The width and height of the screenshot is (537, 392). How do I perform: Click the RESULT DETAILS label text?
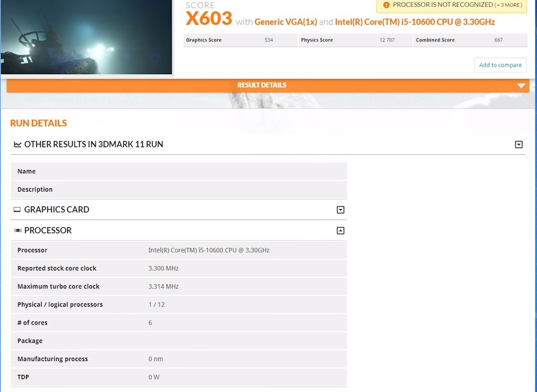pyautogui.click(x=262, y=85)
